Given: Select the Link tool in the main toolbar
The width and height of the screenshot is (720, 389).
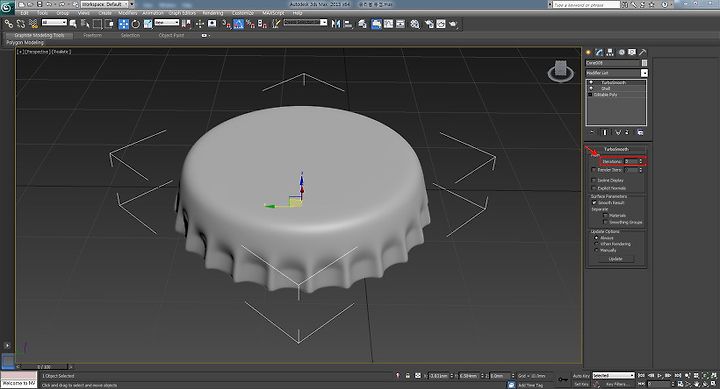Looking at the screenshot, I should point(9,23).
